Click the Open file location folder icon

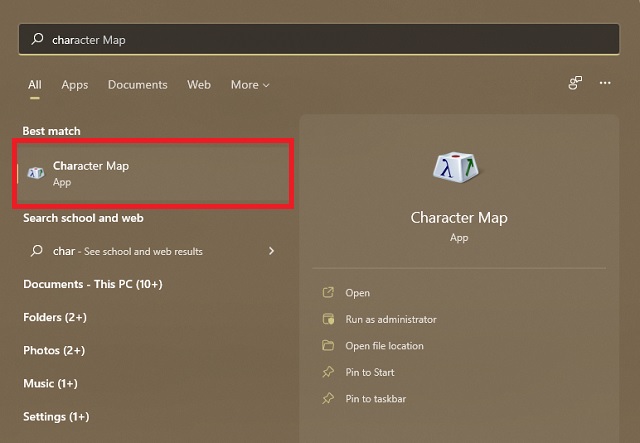(x=328, y=345)
